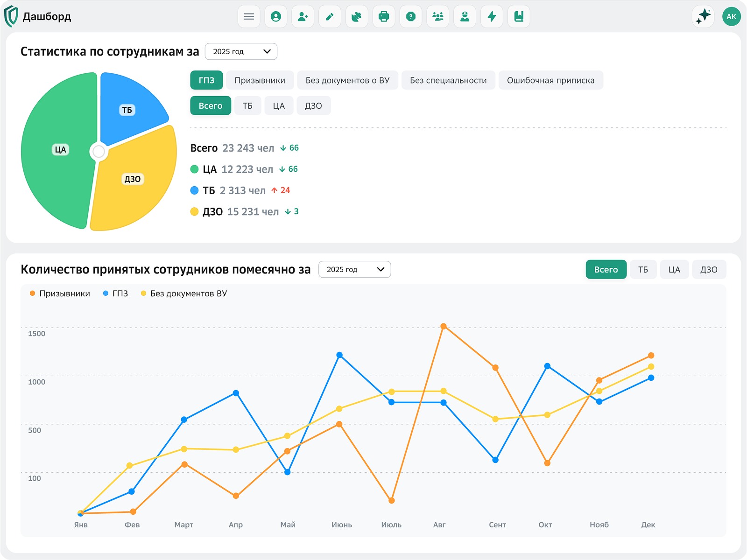Click the help question icon
This screenshot has width=747, height=560.
coord(411,16)
